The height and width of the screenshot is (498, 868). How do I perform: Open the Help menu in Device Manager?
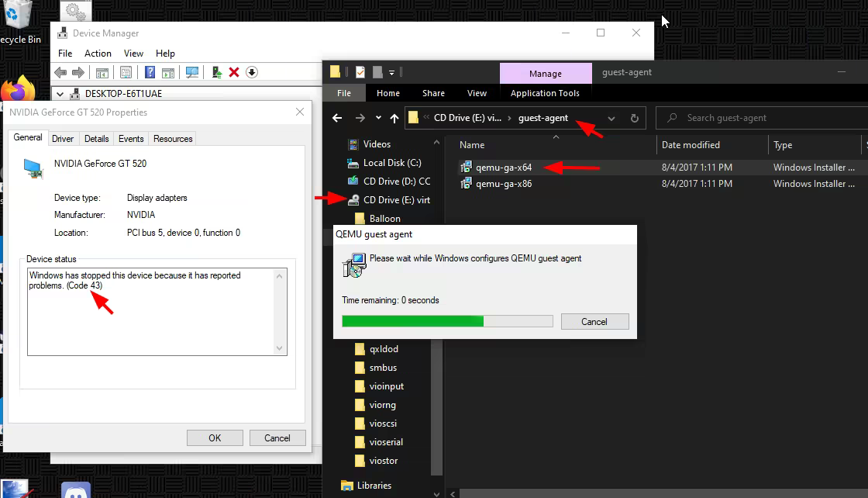point(165,54)
